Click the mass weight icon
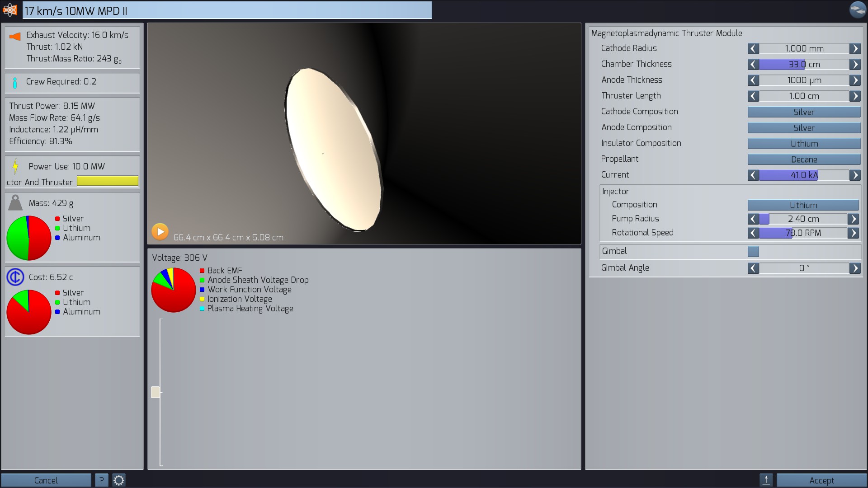The width and height of the screenshot is (868, 488). click(x=15, y=203)
